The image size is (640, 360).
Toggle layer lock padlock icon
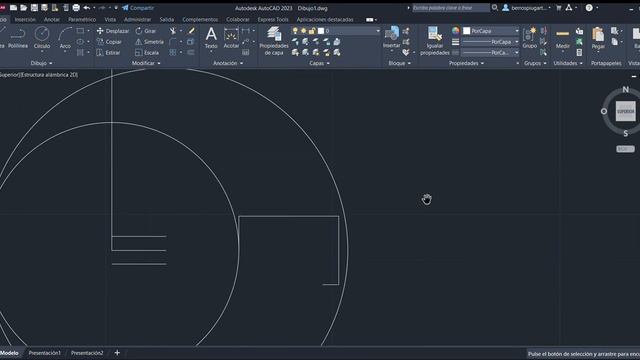tap(312, 31)
